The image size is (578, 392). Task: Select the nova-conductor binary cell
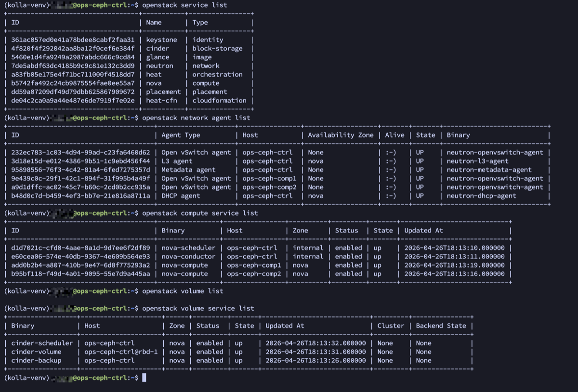[x=188, y=257]
